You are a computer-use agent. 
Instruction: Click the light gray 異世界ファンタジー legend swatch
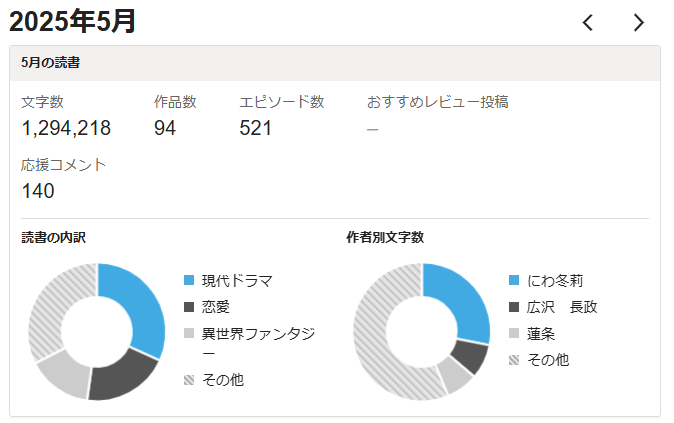[190, 334]
